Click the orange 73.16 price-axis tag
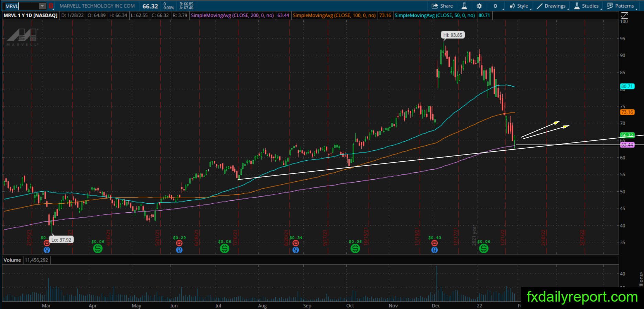 (x=627, y=112)
